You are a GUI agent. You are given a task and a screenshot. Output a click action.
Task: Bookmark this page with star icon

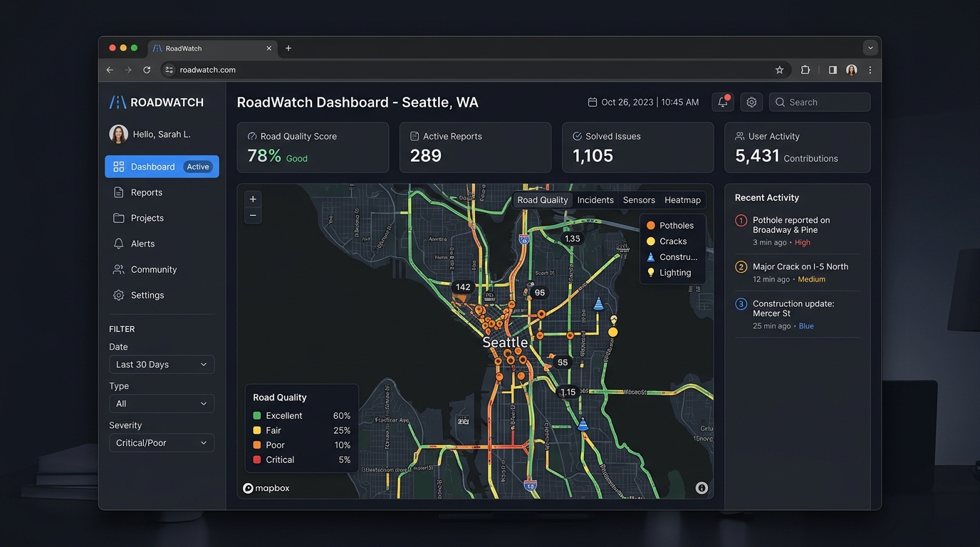(x=779, y=70)
